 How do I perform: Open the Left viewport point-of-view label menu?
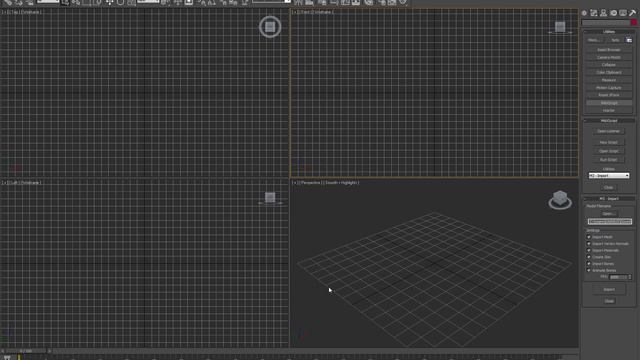click(x=13, y=183)
